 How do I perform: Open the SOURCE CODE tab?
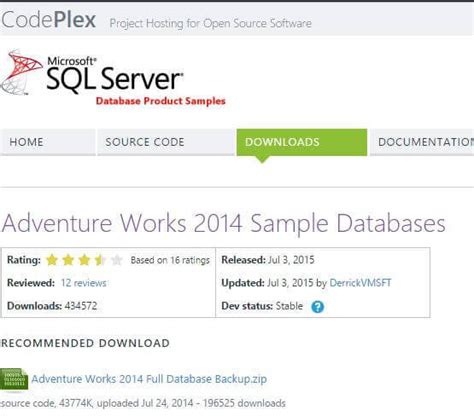(x=166, y=142)
